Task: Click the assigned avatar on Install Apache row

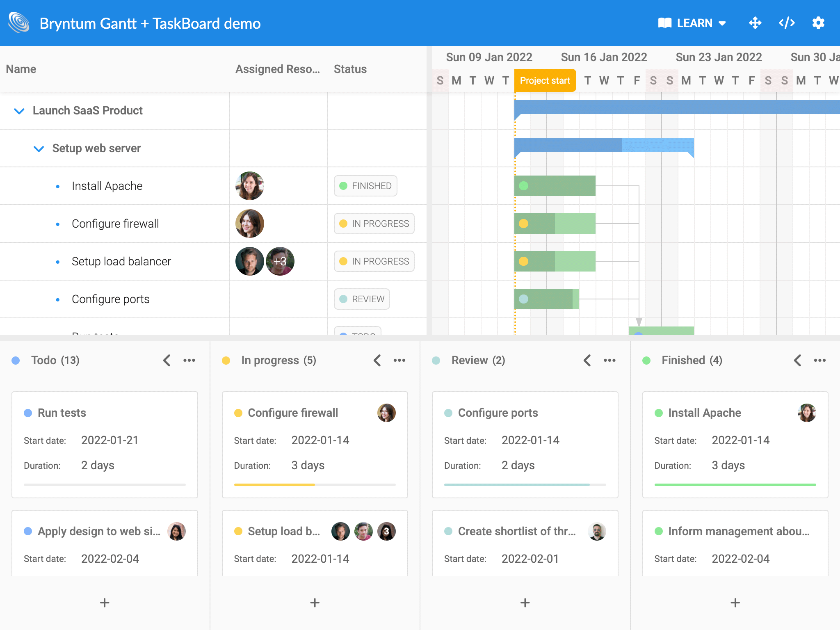Action: point(249,186)
